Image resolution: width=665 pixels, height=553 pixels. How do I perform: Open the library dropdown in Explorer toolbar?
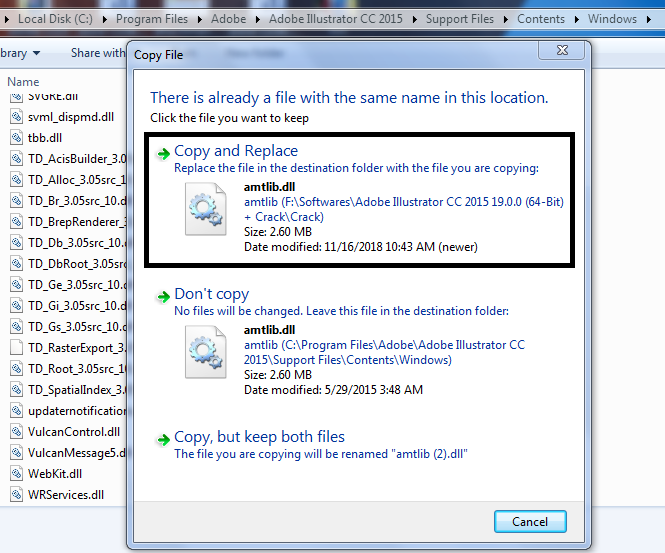click(20, 53)
